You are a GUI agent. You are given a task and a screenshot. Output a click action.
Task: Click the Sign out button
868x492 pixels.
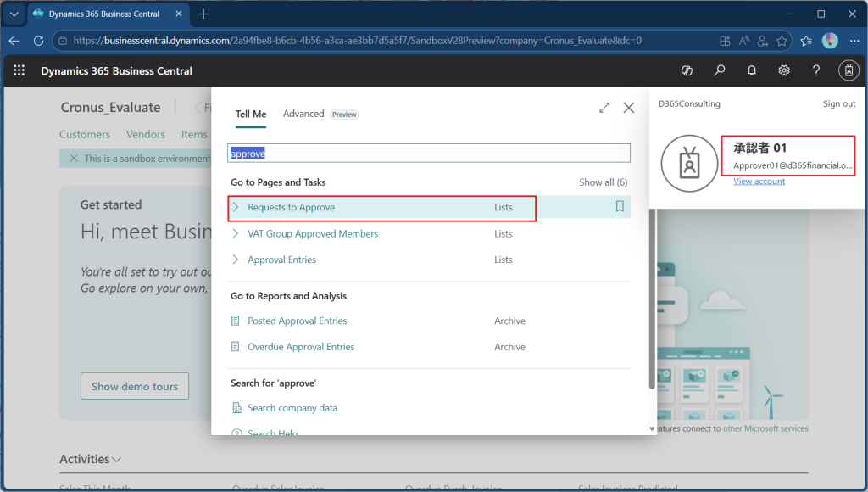click(x=838, y=103)
